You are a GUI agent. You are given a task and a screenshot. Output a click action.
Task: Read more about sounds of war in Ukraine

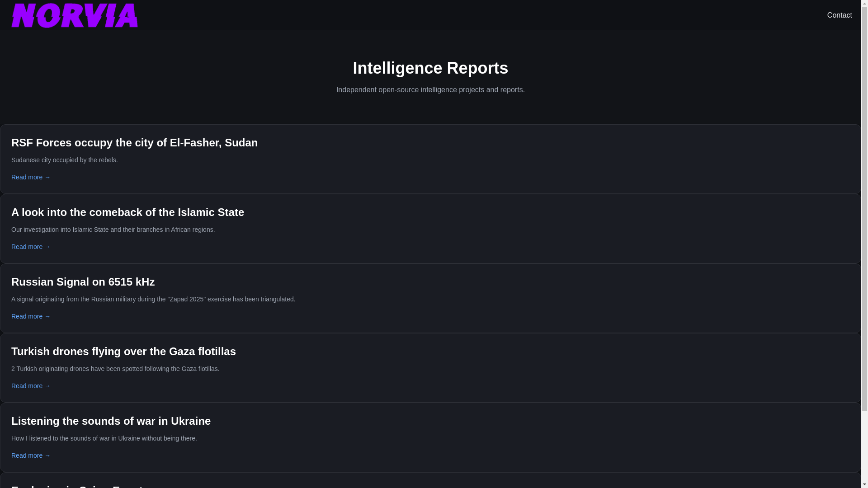coord(31,455)
